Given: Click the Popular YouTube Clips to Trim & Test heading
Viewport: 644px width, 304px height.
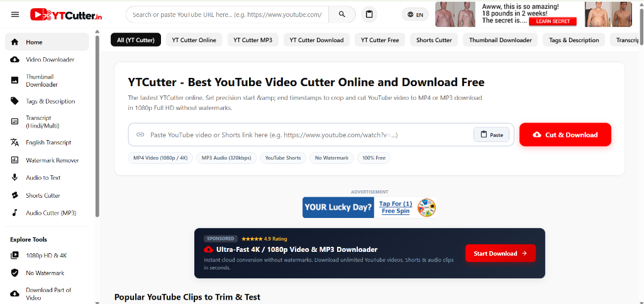Looking at the screenshot, I should 187,296.
